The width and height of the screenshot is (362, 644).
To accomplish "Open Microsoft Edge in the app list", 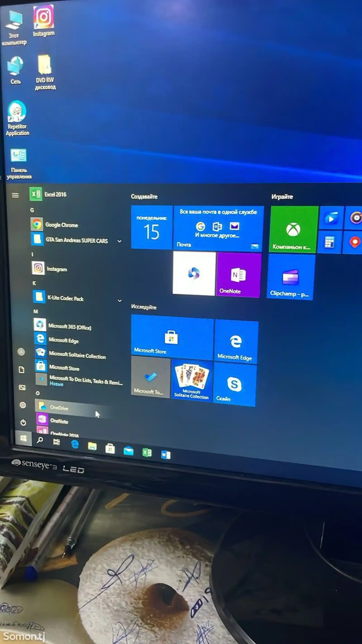I will click(x=57, y=339).
